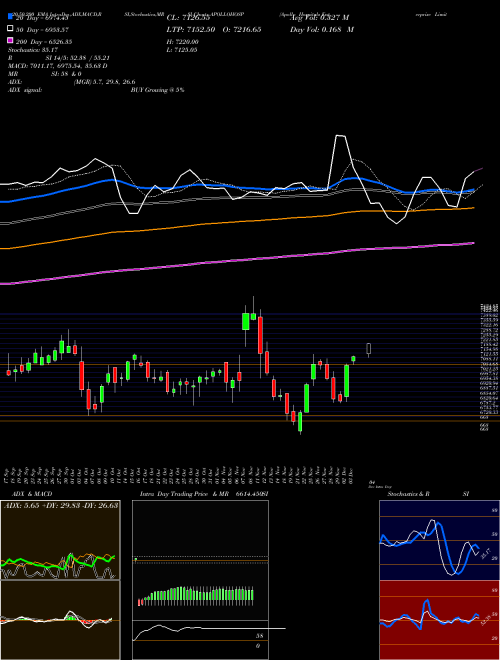Click the Stochastics & RSI panel heading
This screenshot has width=500, height=660.
tap(428, 494)
